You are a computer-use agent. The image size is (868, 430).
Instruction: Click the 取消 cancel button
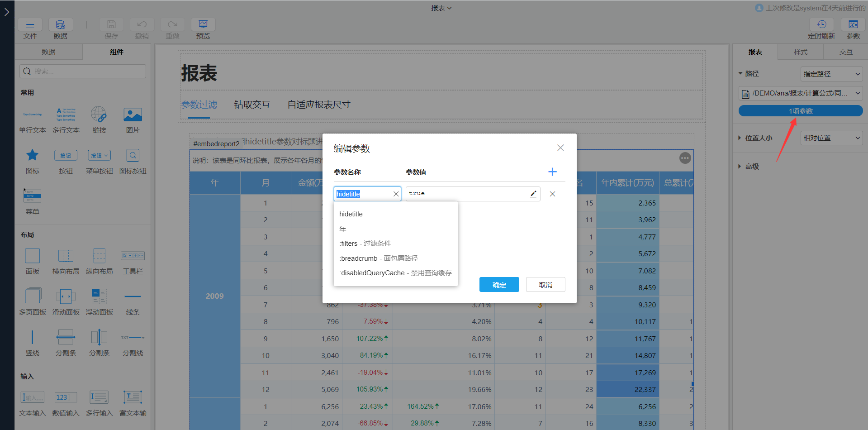pos(545,285)
